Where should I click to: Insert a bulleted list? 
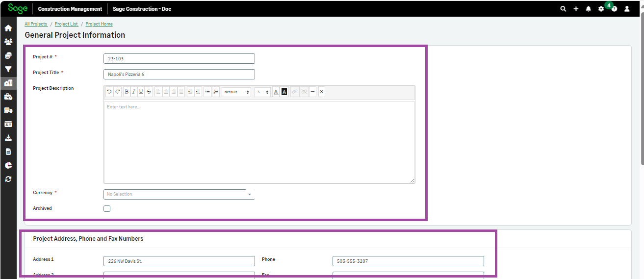[207, 92]
